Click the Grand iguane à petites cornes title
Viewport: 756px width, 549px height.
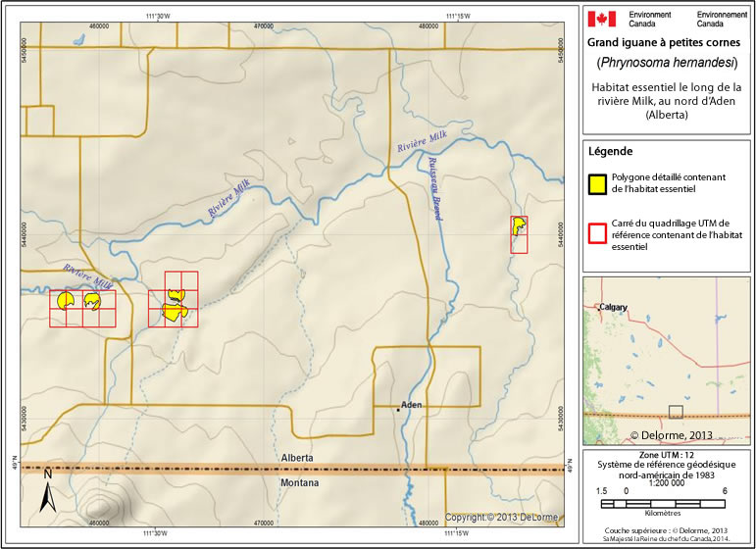click(667, 42)
